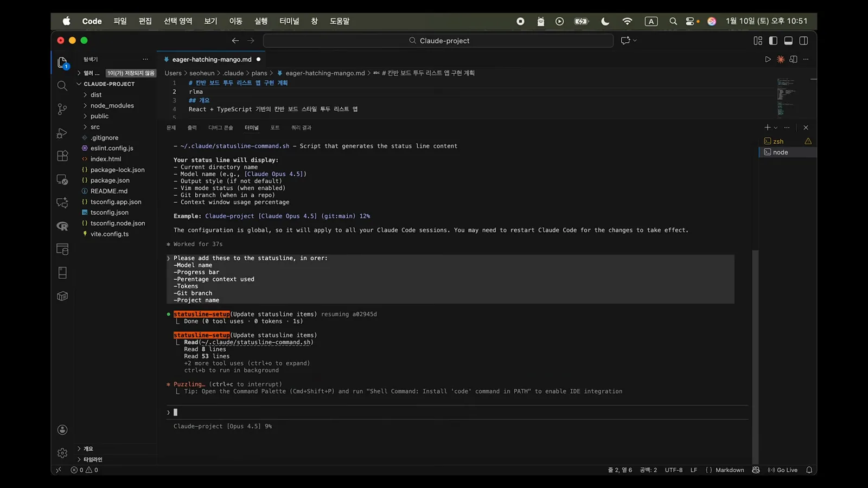Click the remote window icon in status bar

tap(59, 470)
